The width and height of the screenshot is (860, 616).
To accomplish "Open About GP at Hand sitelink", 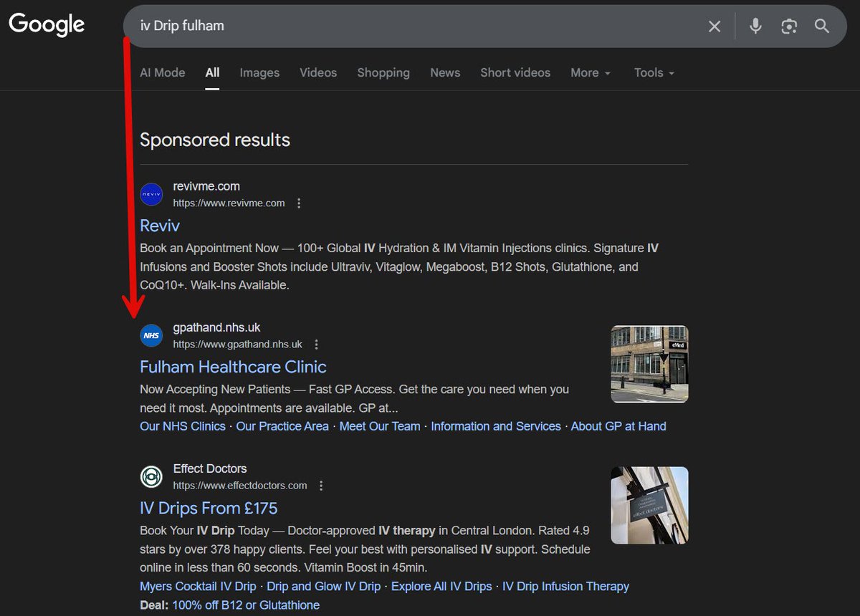I will [x=618, y=426].
